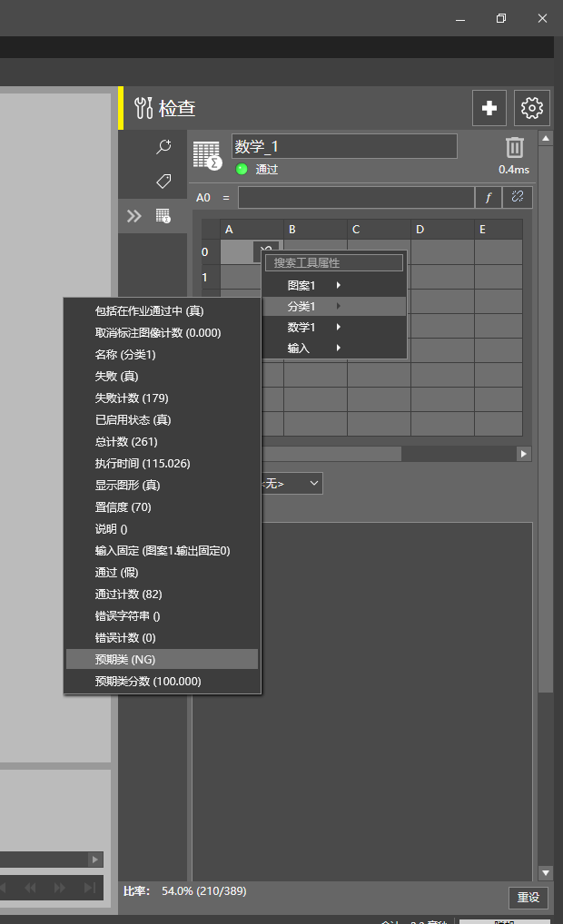Click the add tool plus button

489,108
